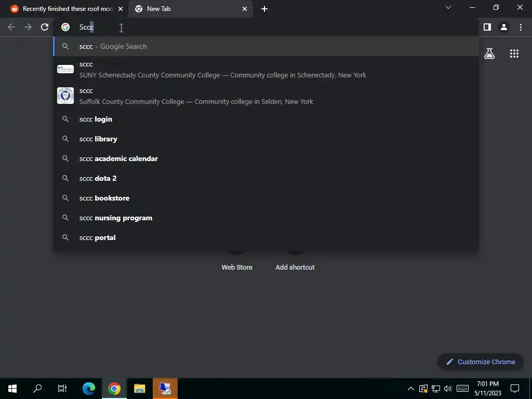Open the Search Labs flask icon
The height and width of the screenshot is (399, 532).
coord(489,54)
